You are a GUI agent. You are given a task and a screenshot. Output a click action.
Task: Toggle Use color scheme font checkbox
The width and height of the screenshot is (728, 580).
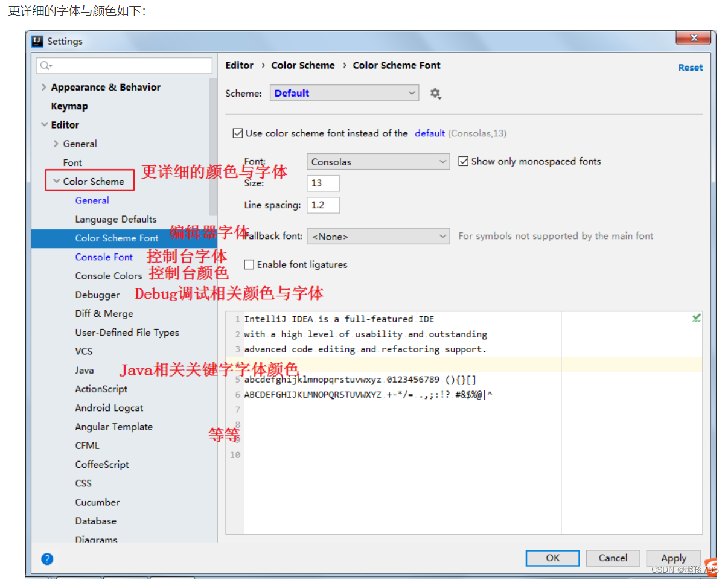tap(238, 133)
